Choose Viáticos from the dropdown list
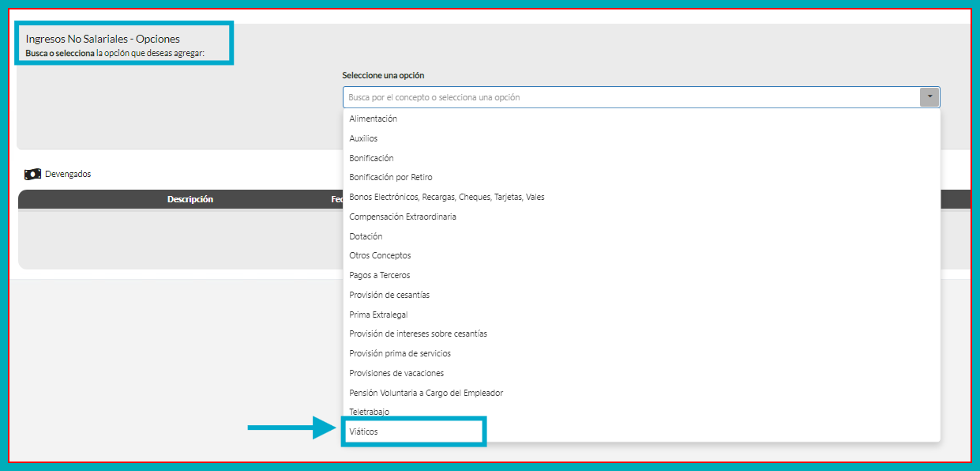 (641, 431)
